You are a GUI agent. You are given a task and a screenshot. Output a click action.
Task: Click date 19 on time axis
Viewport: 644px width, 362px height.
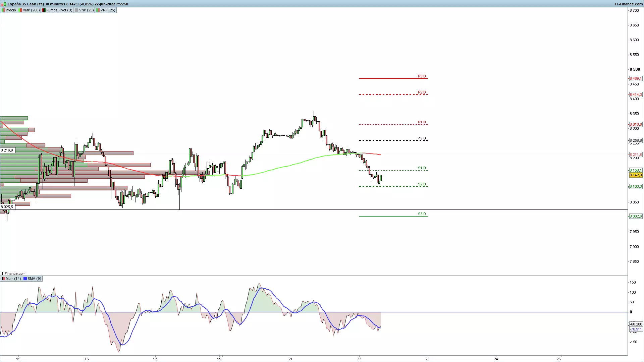point(219,359)
